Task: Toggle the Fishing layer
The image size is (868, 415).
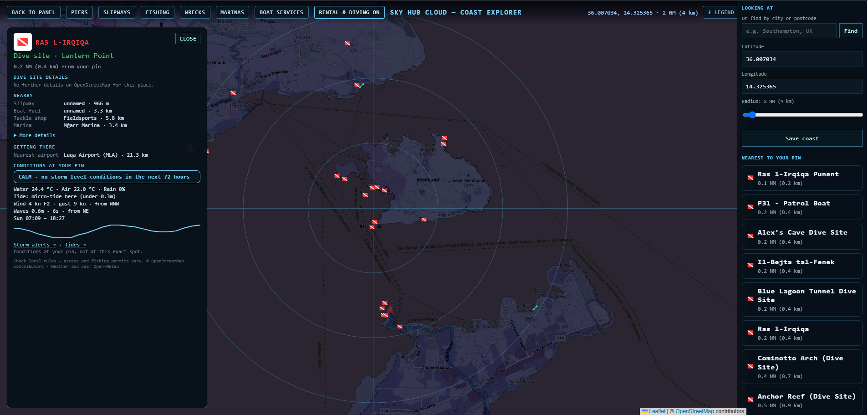Action: pyautogui.click(x=158, y=12)
